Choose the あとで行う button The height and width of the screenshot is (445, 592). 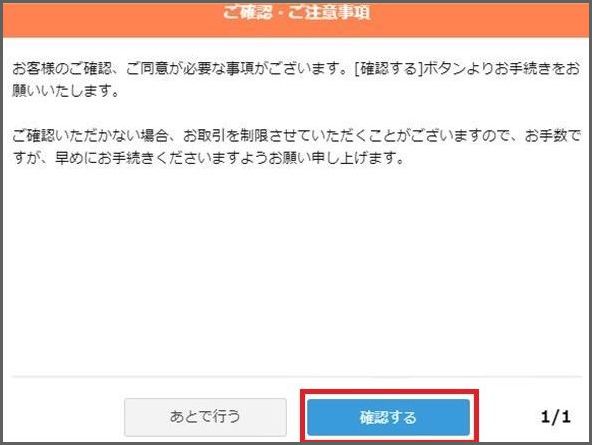[x=205, y=417]
